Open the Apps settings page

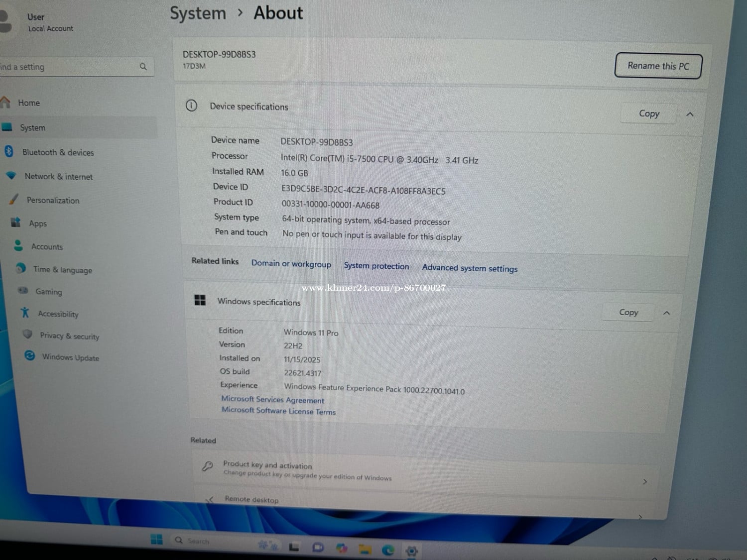tap(37, 224)
